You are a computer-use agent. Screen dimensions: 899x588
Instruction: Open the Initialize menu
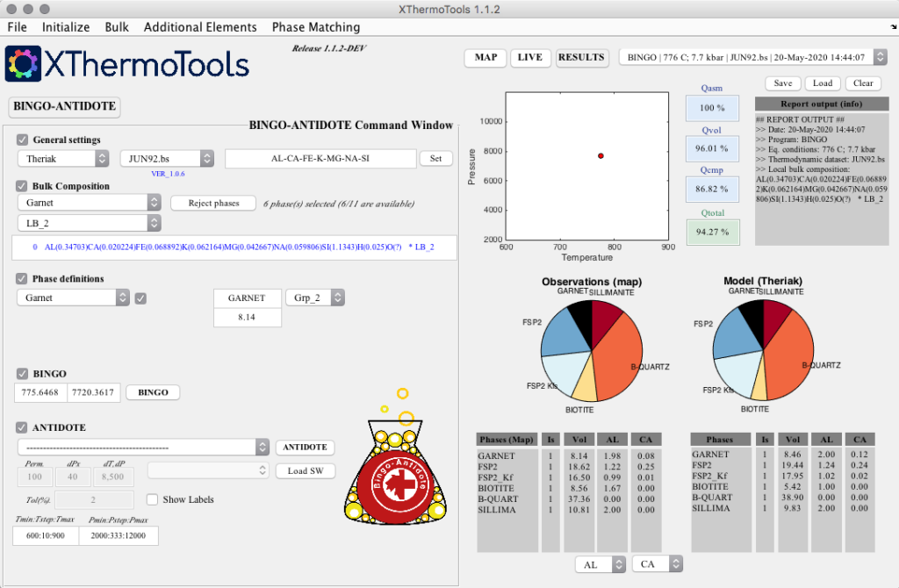click(x=66, y=27)
